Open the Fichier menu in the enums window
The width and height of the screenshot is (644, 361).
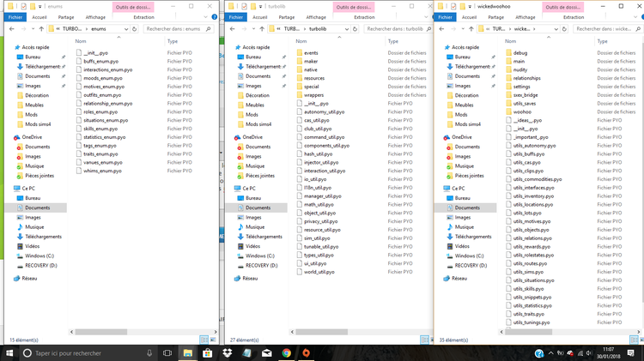point(15,17)
